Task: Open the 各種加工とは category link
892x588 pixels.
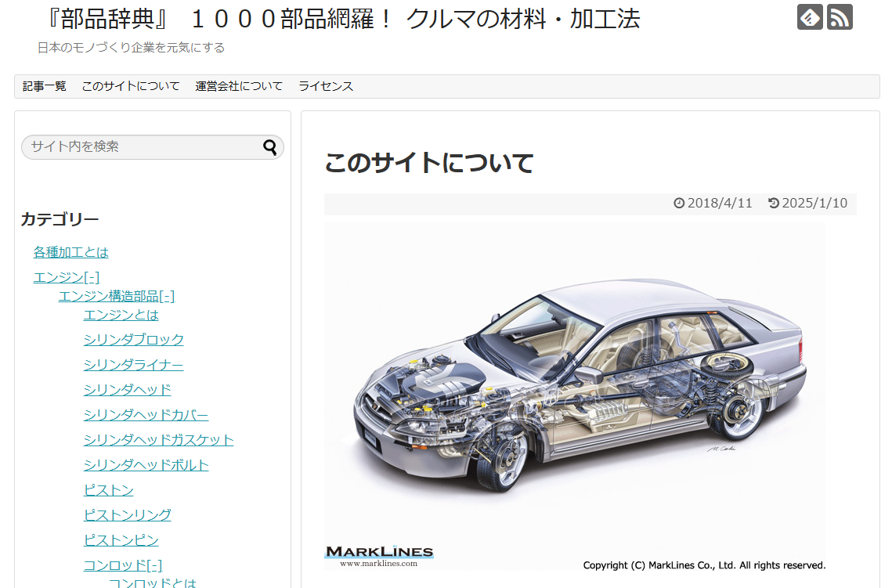Action: pyautogui.click(x=71, y=252)
